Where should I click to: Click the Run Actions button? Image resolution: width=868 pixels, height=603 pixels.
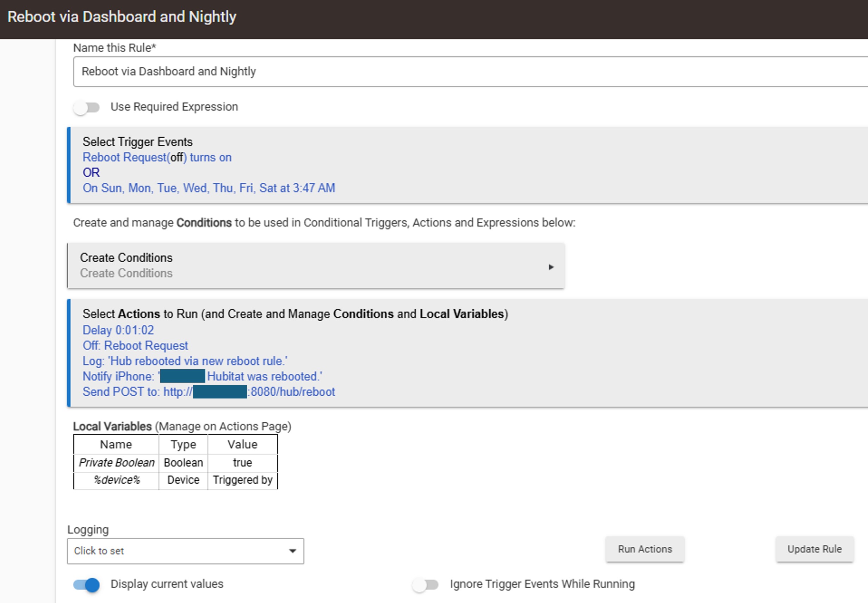645,549
